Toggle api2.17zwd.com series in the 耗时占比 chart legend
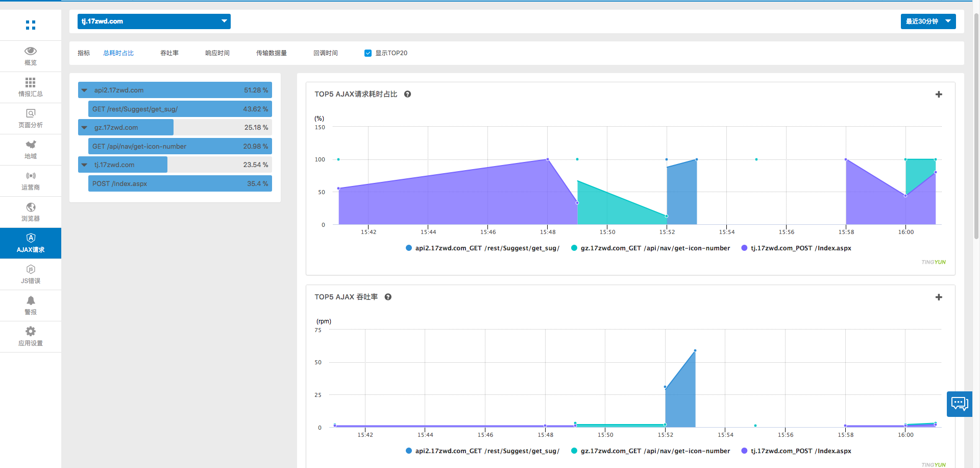Image resolution: width=980 pixels, height=468 pixels. tap(482, 248)
